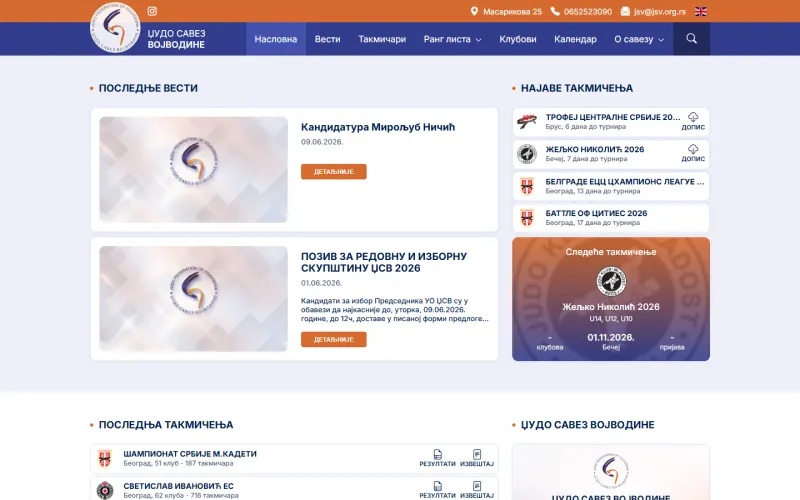The height and width of the screenshot is (500, 800).
Task: Open the Кандидатура Мирољуб Ничић headline
Action: pyautogui.click(x=378, y=127)
